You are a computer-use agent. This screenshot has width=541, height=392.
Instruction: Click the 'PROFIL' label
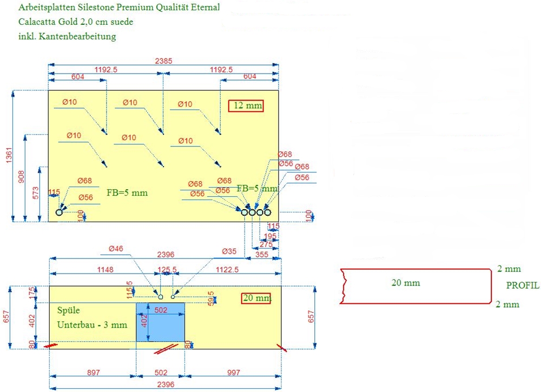pos(523,285)
